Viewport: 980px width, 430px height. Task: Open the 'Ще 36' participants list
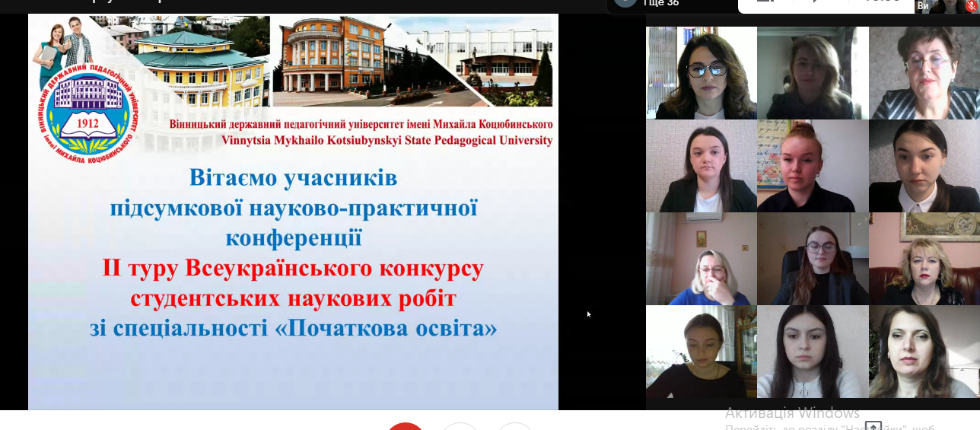[647, 3]
